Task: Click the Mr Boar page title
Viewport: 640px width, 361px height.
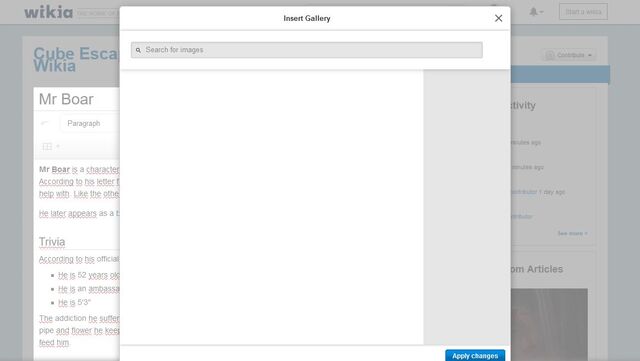Action: pos(66,99)
